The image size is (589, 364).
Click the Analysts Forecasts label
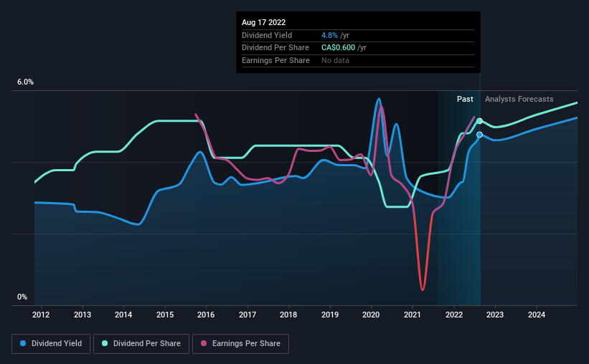(519, 99)
